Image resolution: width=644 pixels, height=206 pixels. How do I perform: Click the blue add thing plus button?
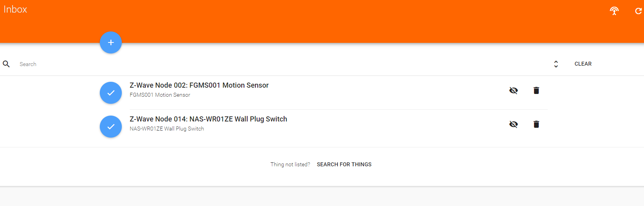111,42
